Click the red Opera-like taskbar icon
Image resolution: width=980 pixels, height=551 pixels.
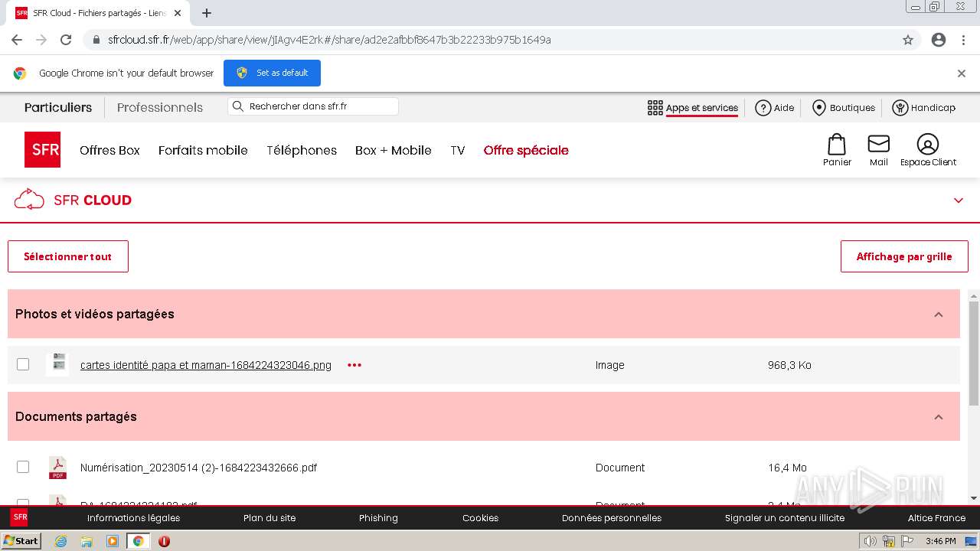[x=164, y=541]
